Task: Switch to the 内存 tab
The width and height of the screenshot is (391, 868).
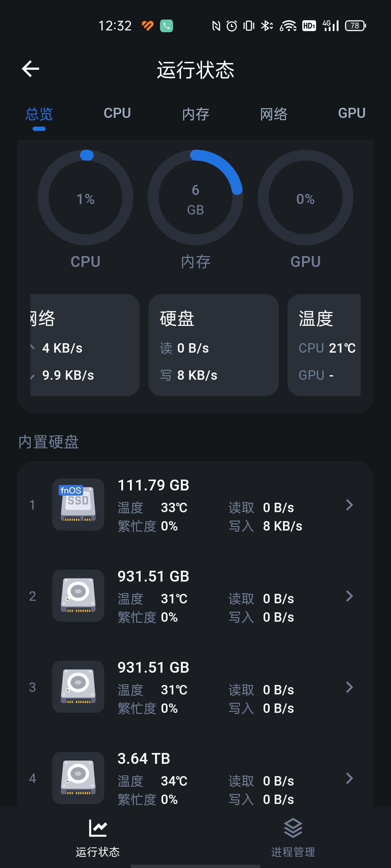Action: (x=195, y=114)
